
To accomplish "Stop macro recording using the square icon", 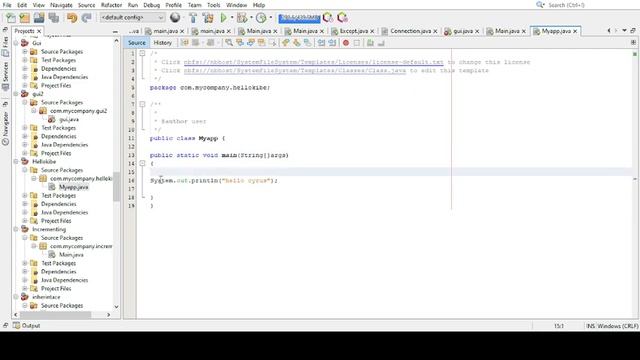I will click(x=357, y=43).
